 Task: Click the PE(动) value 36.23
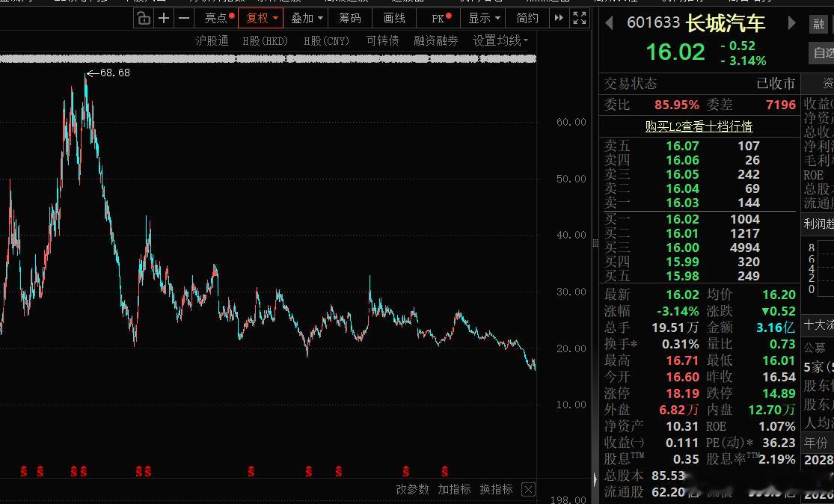point(779,443)
